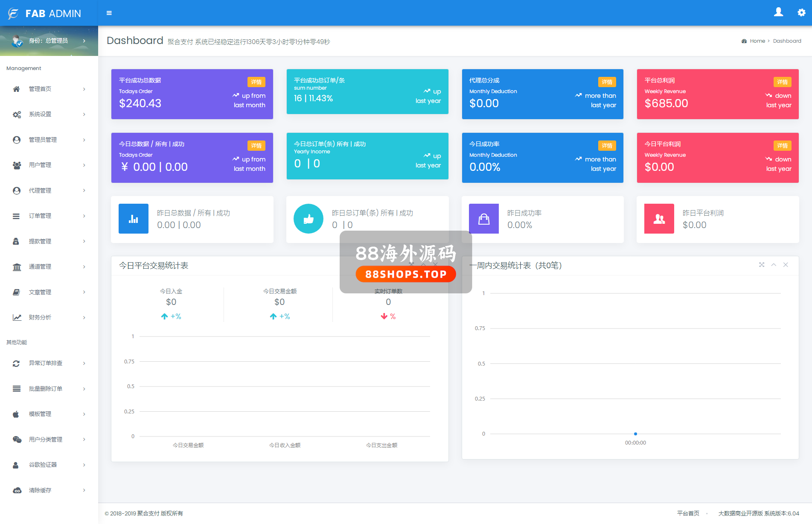Close the weekly transaction chart panel
Image resolution: width=812 pixels, height=524 pixels.
coord(786,265)
